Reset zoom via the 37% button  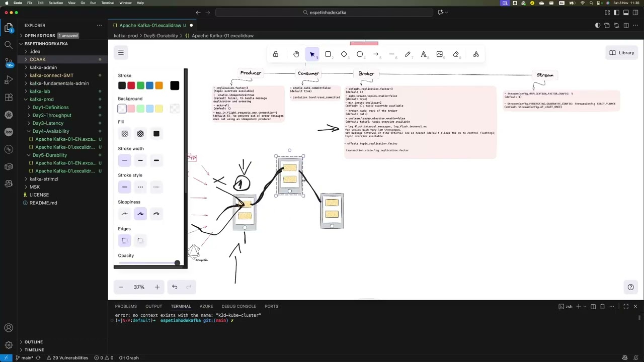click(139, 287)
